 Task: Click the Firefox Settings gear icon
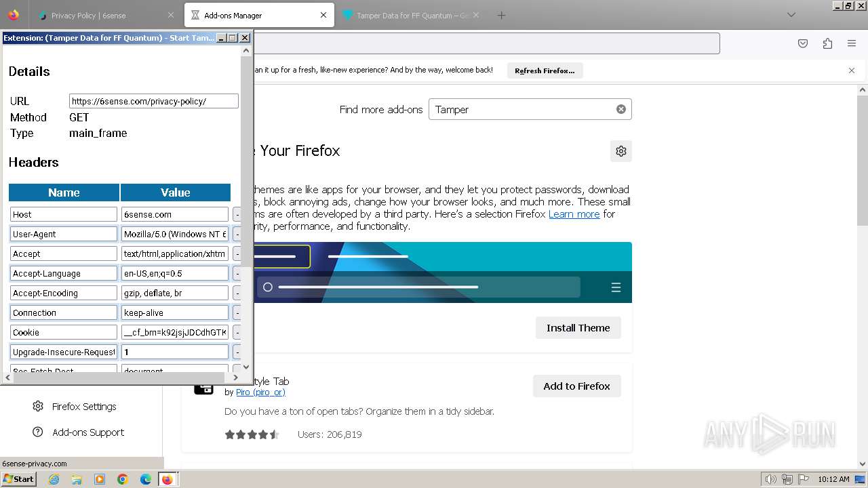(38, 406)
